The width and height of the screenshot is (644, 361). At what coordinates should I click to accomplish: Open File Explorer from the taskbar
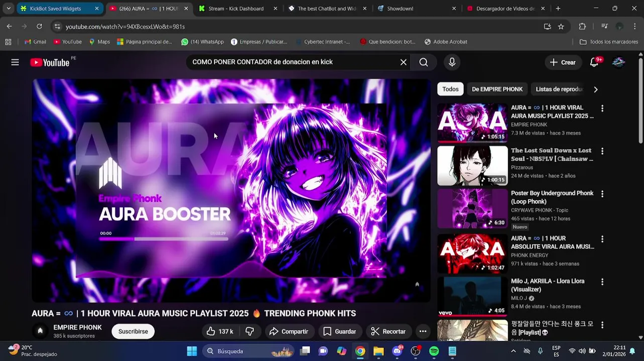click(x=378, y=351)
